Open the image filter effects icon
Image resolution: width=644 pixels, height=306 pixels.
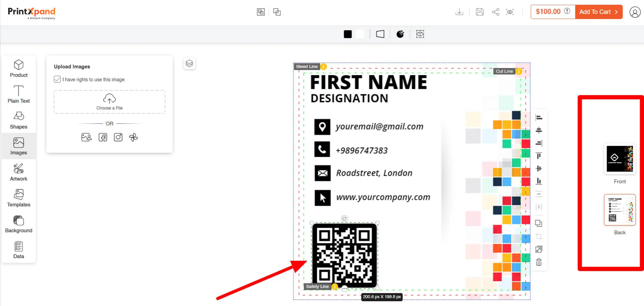pos(400,34)
